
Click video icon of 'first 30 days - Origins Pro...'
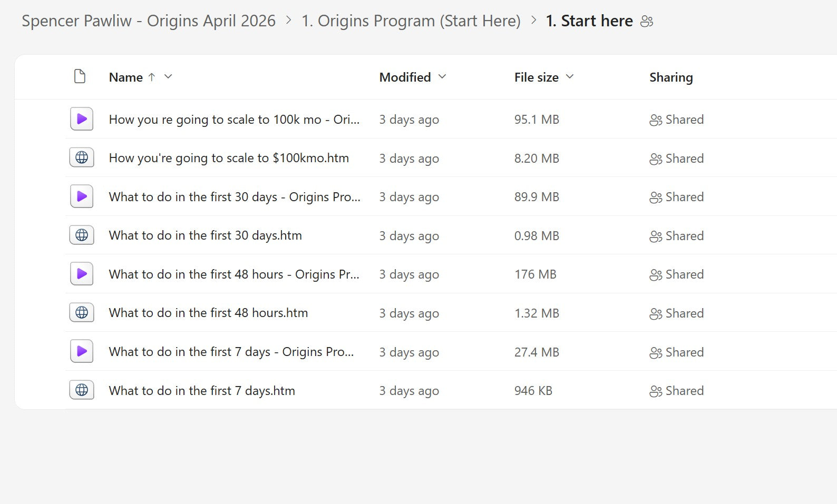[82, 196]
